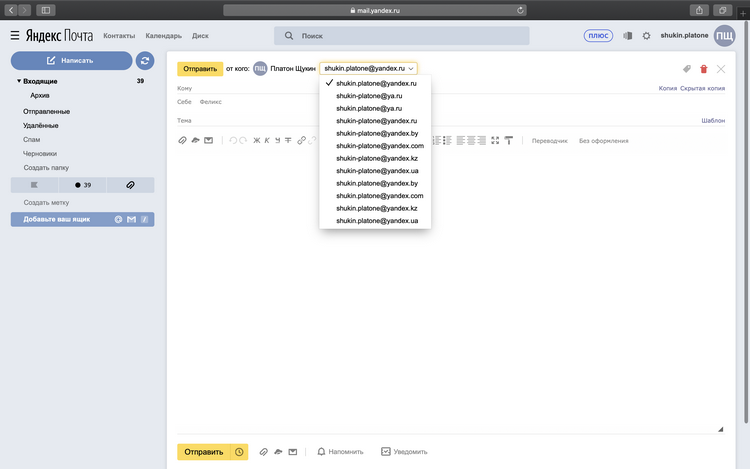Undo last edit in message editor
750x469 pixels.
233,141
